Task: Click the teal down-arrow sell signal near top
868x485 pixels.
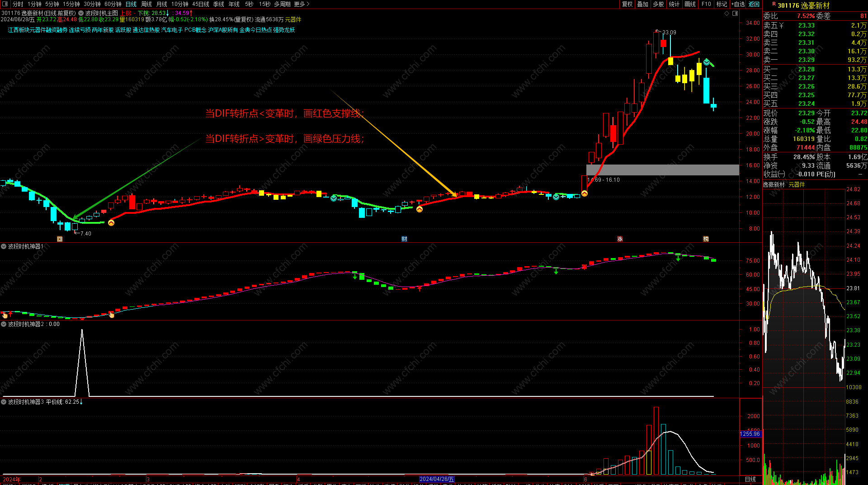Action: 707,62
